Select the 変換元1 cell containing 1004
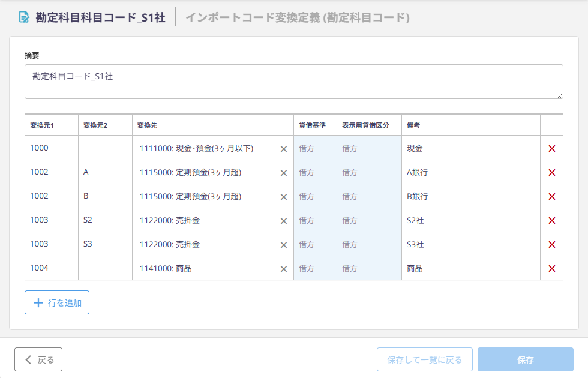The image size is (588, 378). (52, 268)
